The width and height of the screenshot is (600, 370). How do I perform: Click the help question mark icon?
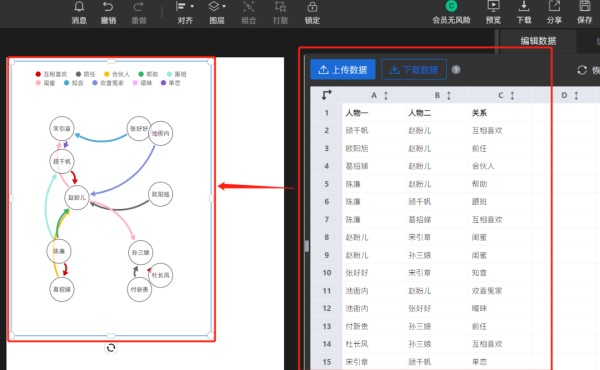tap(456, 70)
